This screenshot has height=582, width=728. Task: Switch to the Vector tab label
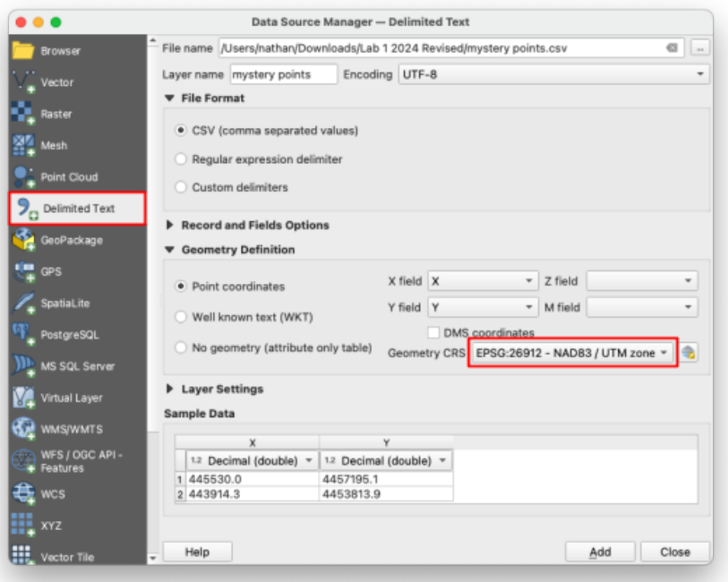click(57, 82)
